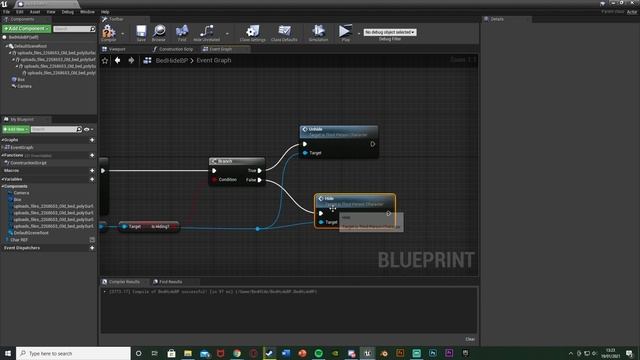Click the Branch True output pin
This screenshot has height=360, width=640.
click(x=260, y=171)
